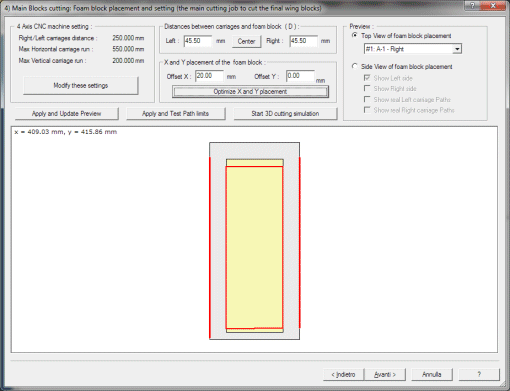Select Side View of foam block placement
This screenshot has height=391, width=510.
pos(355,66)
